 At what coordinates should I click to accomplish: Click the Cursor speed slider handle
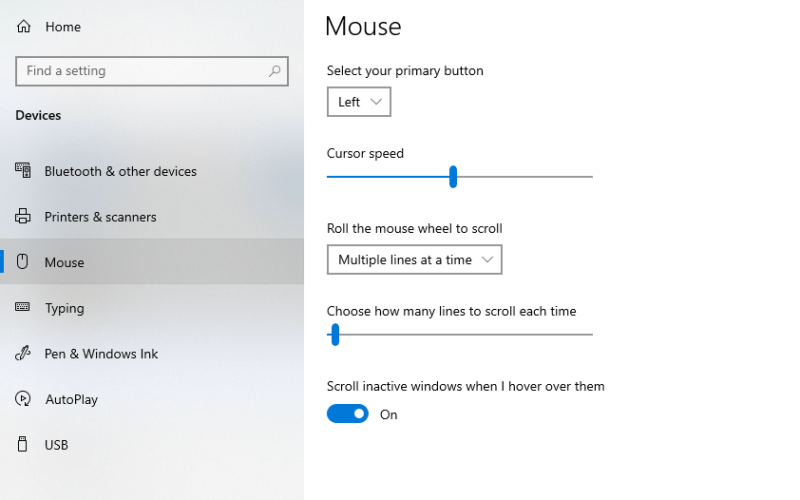point(453,177)
